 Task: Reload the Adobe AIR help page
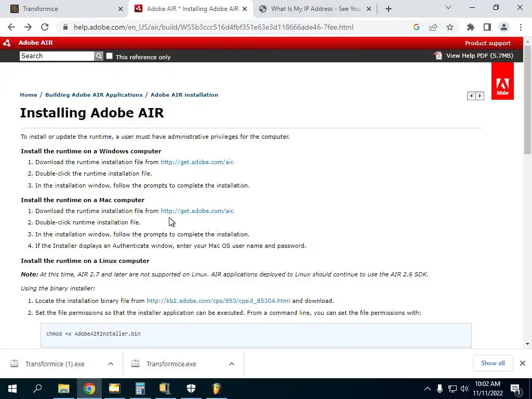pyautogui.click(x=45, y=27)
